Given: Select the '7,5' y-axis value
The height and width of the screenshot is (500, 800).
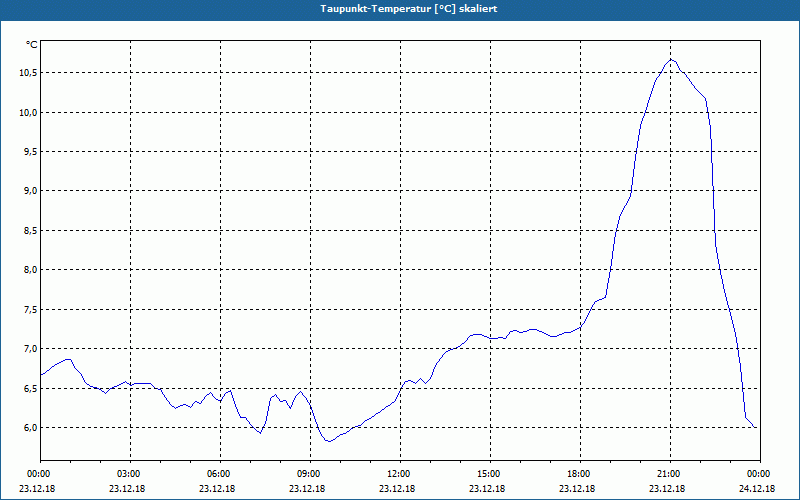Looking at the screenshot, I should (x=30, y=310).
